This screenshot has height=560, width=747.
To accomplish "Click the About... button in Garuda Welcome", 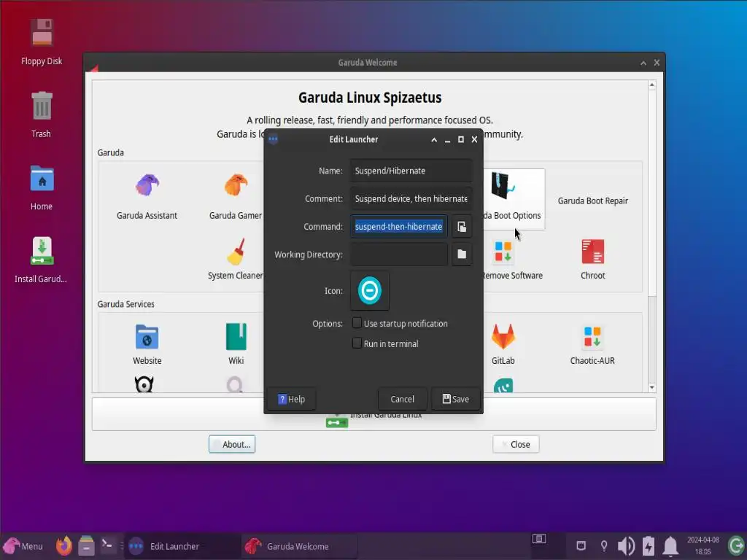I will pos(232,444).
